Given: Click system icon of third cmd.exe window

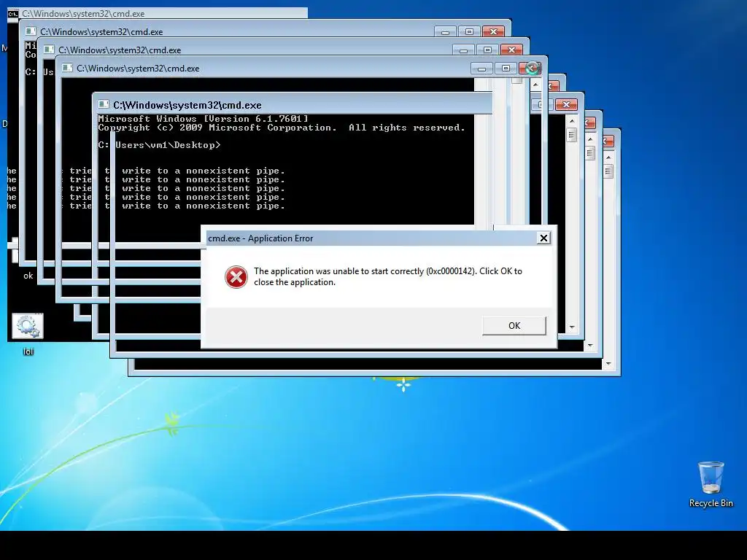Looking at the screenshot, I should [x=49, y=50].
